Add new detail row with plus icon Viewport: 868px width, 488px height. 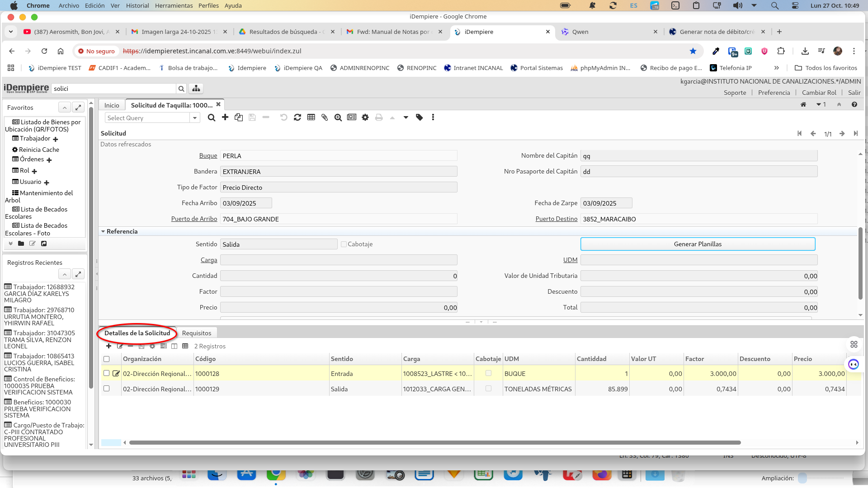108,346
